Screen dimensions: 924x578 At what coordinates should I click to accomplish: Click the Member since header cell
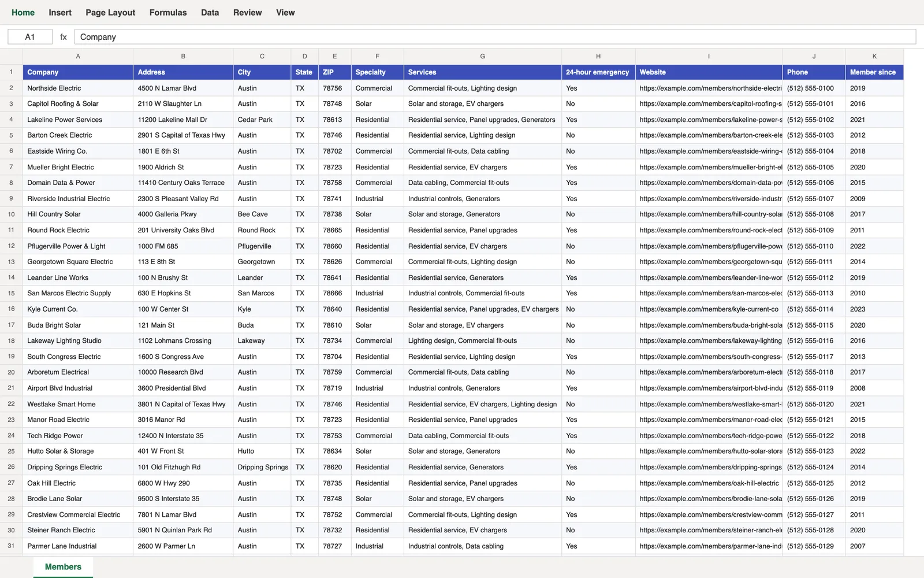(x=874, y=72)
